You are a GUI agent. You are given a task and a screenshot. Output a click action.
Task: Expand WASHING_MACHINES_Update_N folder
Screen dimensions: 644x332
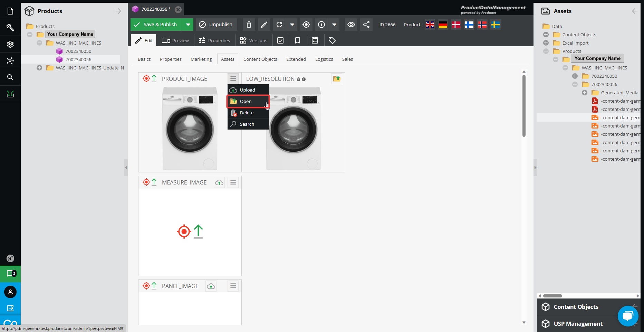(39, 68)
